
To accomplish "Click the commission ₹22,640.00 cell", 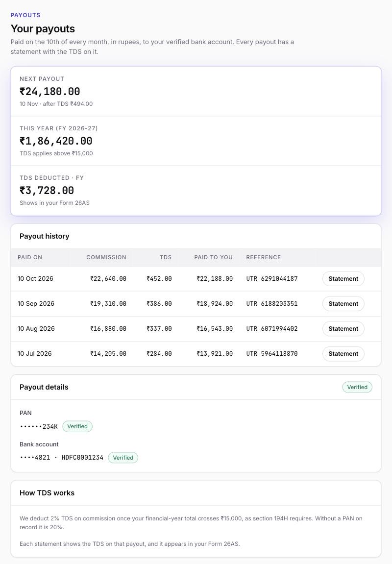I will (x=108, y=279).
